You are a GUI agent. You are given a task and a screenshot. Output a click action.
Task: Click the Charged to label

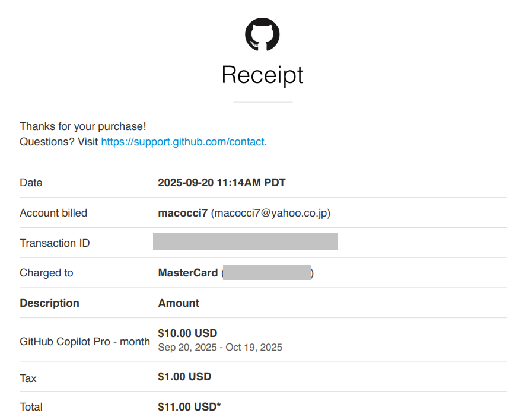[46, 273]
